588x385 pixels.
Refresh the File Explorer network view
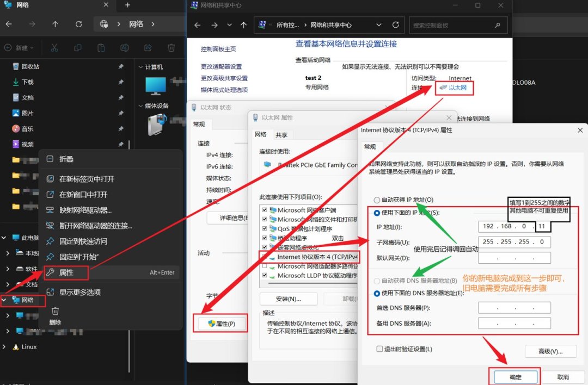click(78, 24)
